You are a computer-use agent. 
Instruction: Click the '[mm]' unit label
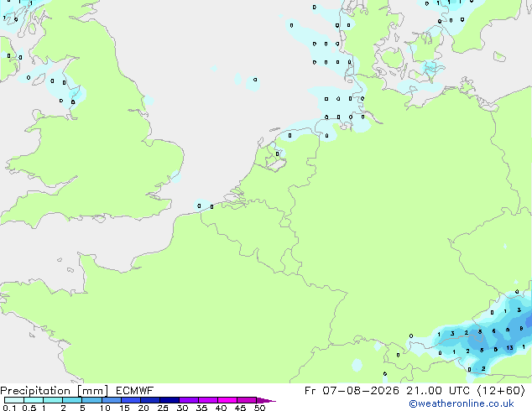tap(92, 391)
